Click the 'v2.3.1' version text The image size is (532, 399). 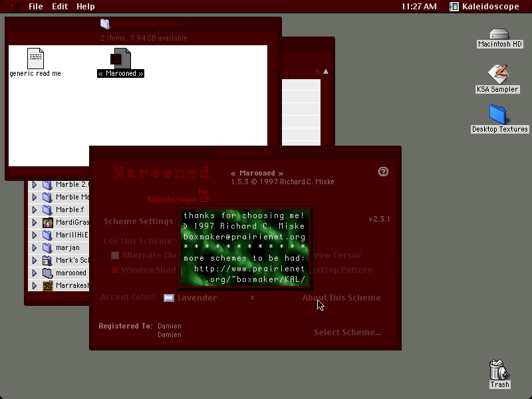[379, 219]
